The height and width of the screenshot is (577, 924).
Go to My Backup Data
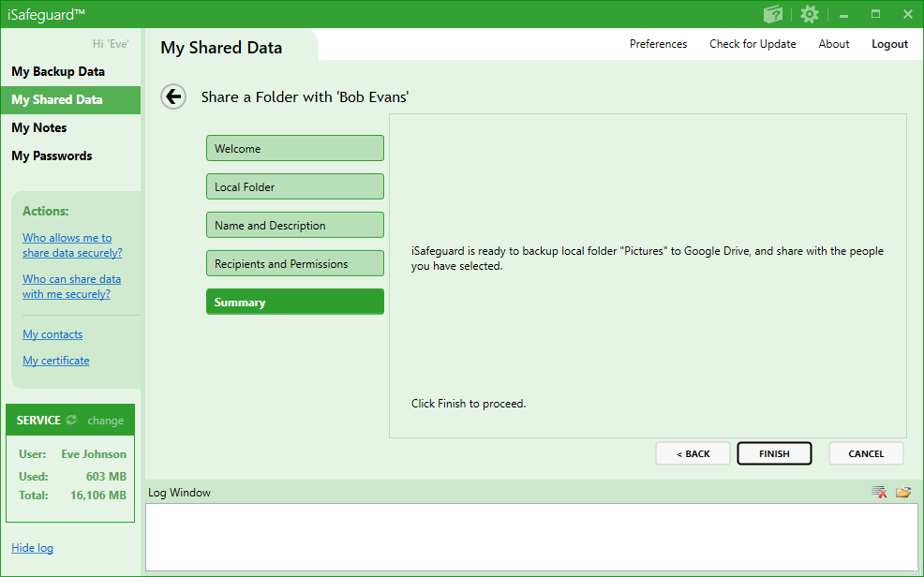tap(58, 71)
